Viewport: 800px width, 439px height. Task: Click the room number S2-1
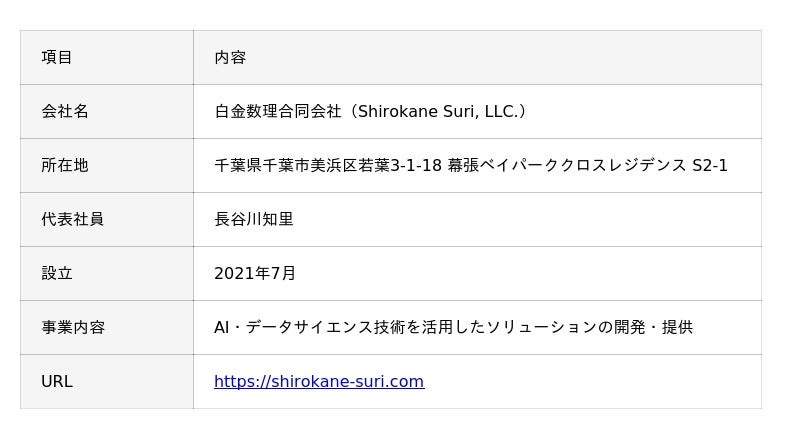pos(710,165)
